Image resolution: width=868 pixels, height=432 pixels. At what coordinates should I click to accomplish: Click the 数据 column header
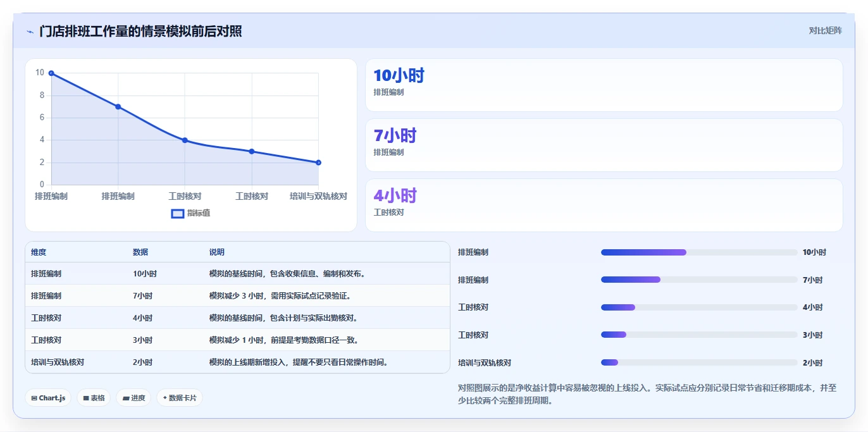point(140,252)
